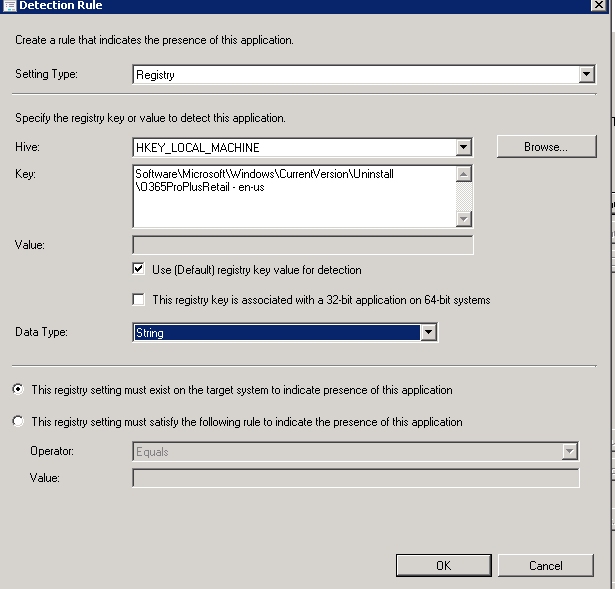The width and height of the screenshot is (615, 589).
Task: Click the Setting Type combo box showing Registry
Action: coord(364,75)
